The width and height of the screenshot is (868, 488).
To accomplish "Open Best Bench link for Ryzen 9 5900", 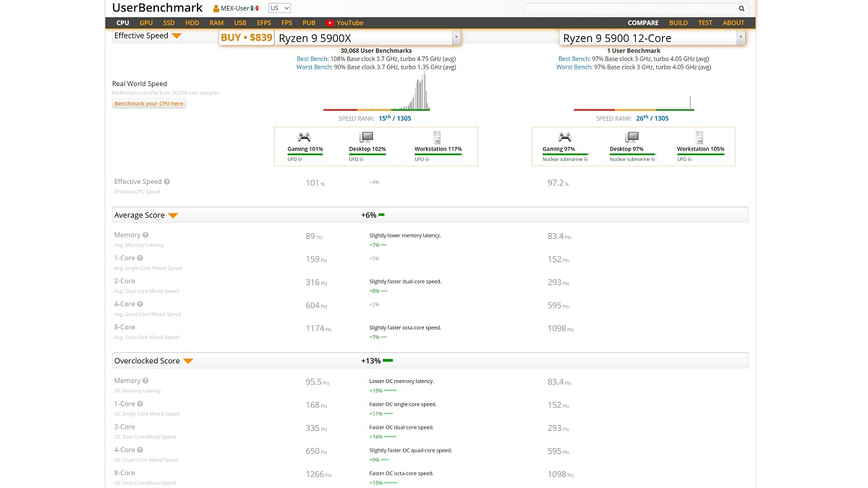I will pyautogui.click(x=574, y=59).
